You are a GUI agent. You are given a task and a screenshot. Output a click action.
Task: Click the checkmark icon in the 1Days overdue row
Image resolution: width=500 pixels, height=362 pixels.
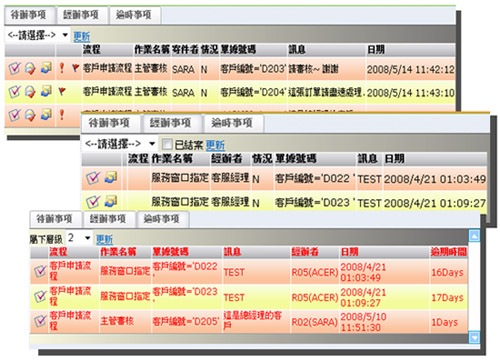click(x=40, y=321)
